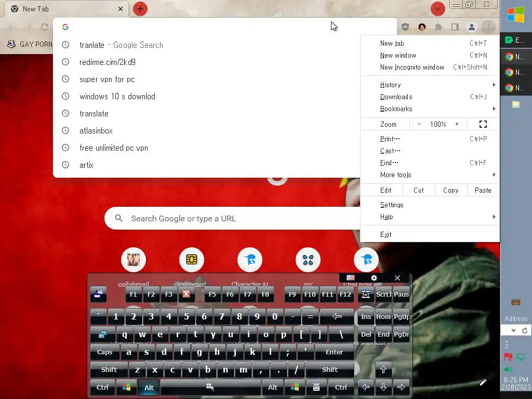Select 'atlasinbox' suggestion
Viewport: 532px width, 399px height.
tap(207, 130)
